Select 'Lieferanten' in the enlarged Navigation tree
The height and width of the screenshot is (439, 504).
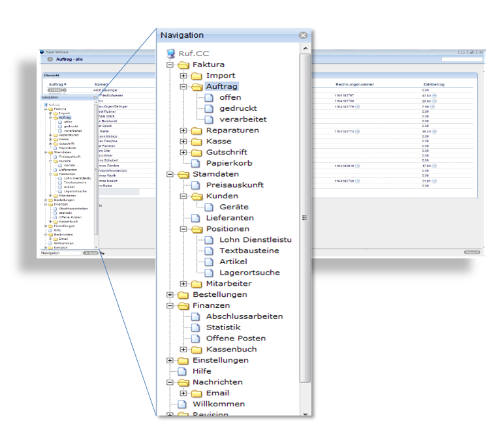pyautogui.click(x=229, y=218)
